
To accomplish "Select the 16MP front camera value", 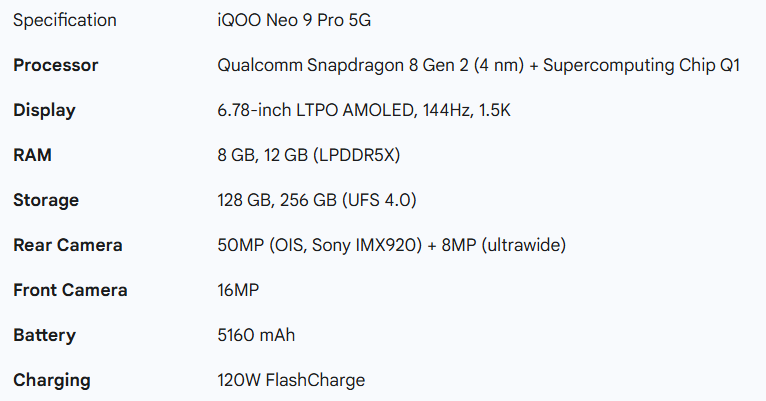I will [x=239, y=290].
